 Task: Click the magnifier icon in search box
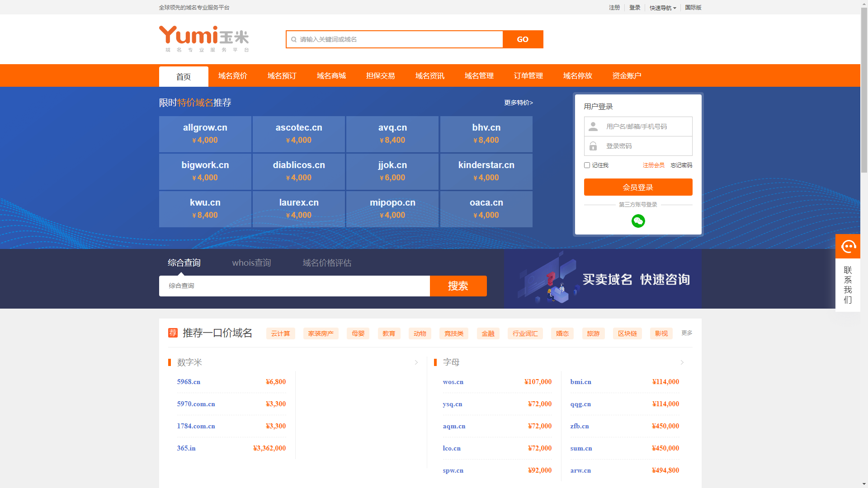(x=294, y=40)
